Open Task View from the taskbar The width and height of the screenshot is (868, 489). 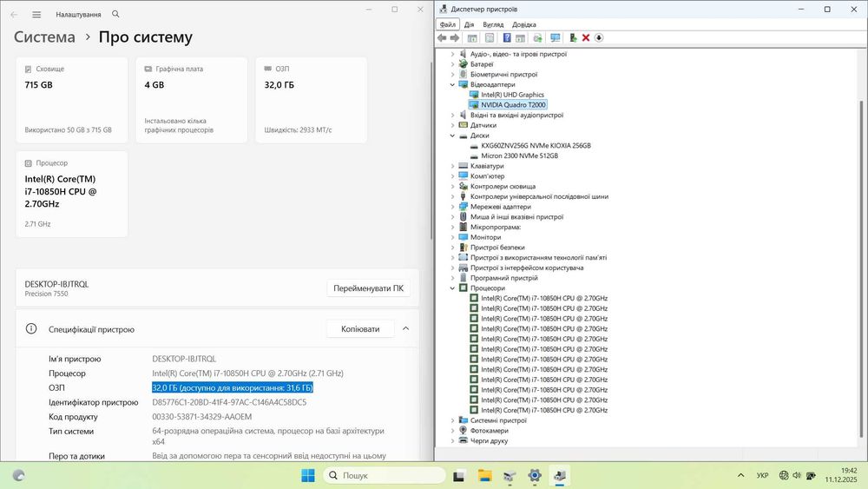pos(458,475)
